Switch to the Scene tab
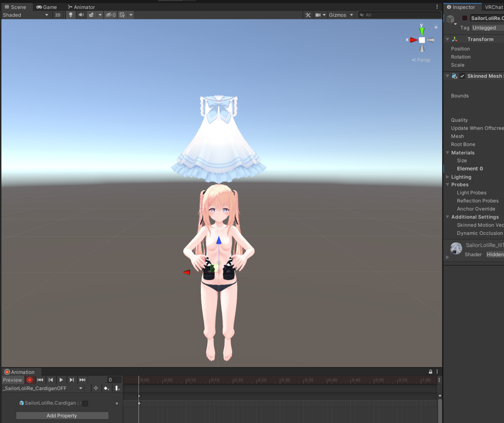The width and height of the screenshot is (504, 423). 15,7
